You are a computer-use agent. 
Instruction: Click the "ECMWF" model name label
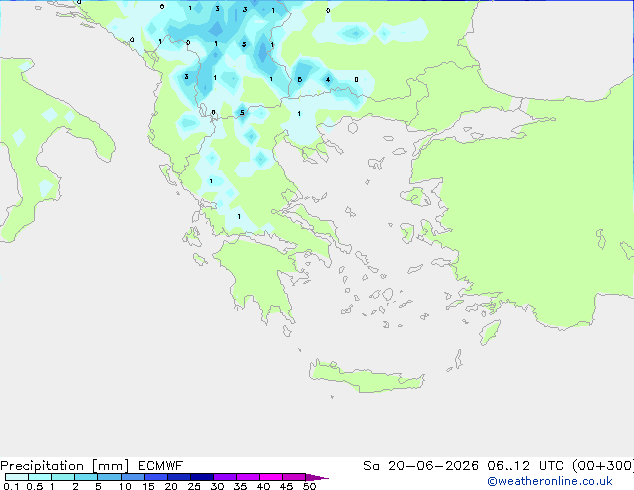pos(161,466)
